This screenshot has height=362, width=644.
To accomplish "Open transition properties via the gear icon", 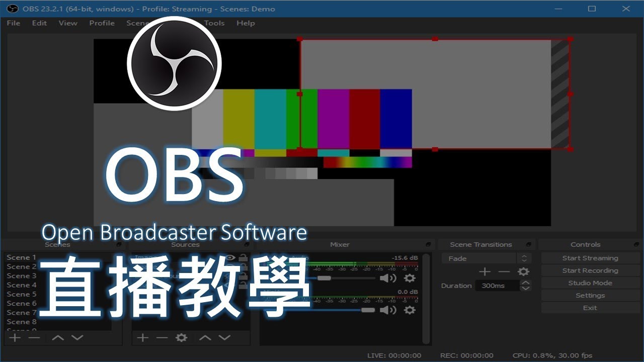I will click(x=524, y=271).
